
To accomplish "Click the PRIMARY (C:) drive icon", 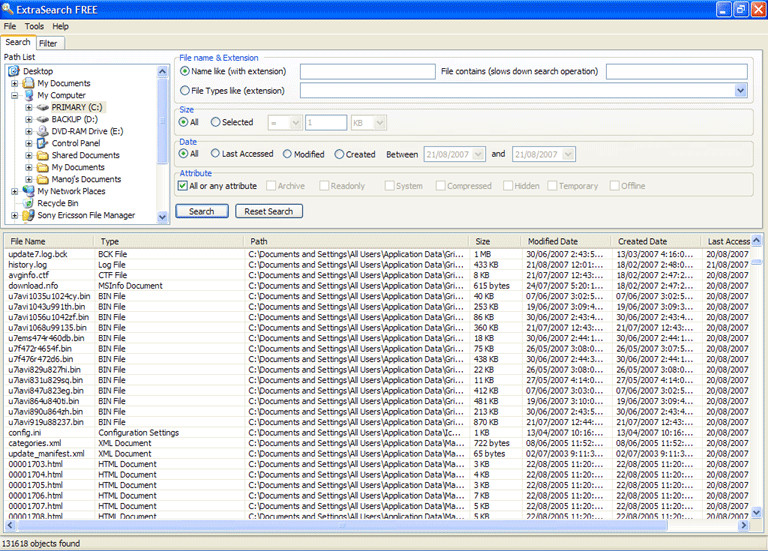I will click(43, 107).
